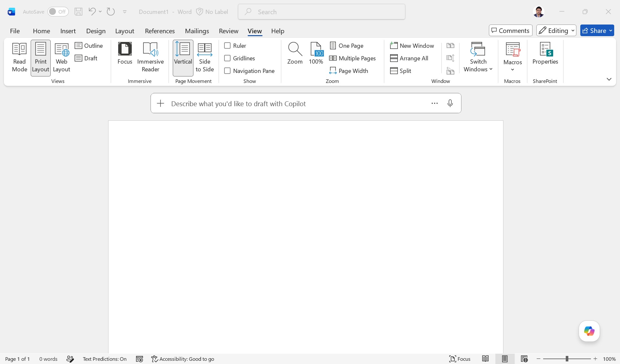Click Text Predictions: On status
Image resolution: width=620 pixels, height=364 pixels.
[105, 359]
